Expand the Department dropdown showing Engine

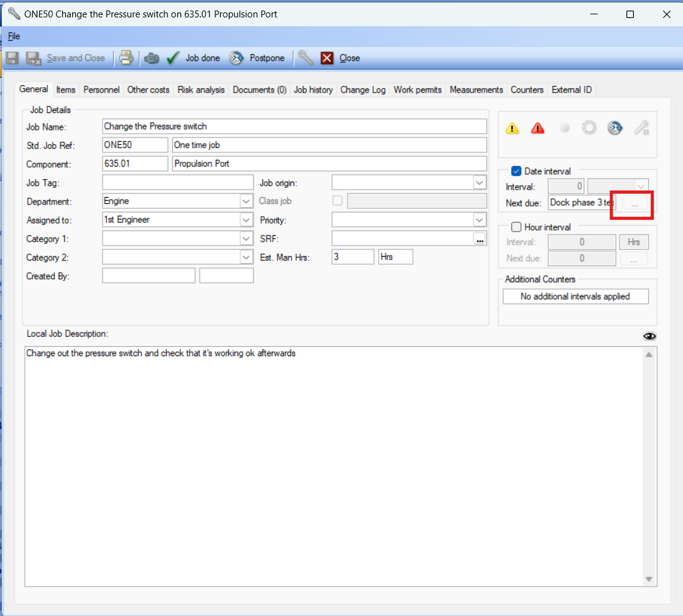tap(246, 201)
